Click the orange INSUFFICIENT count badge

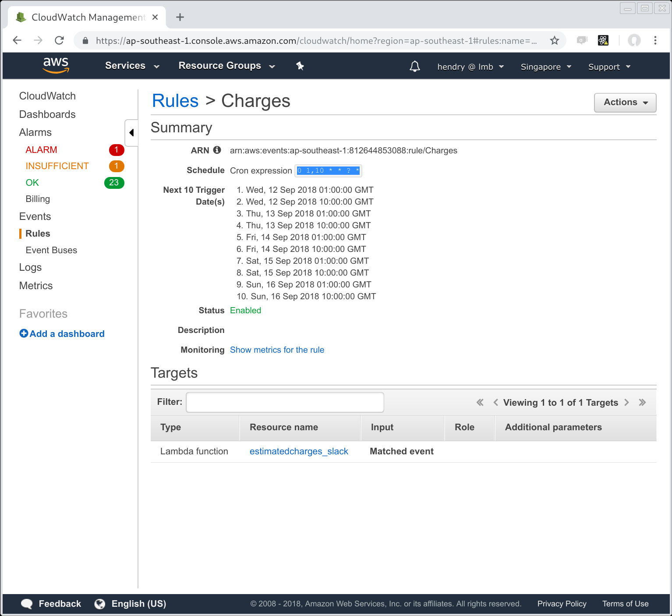click(117, 166)
